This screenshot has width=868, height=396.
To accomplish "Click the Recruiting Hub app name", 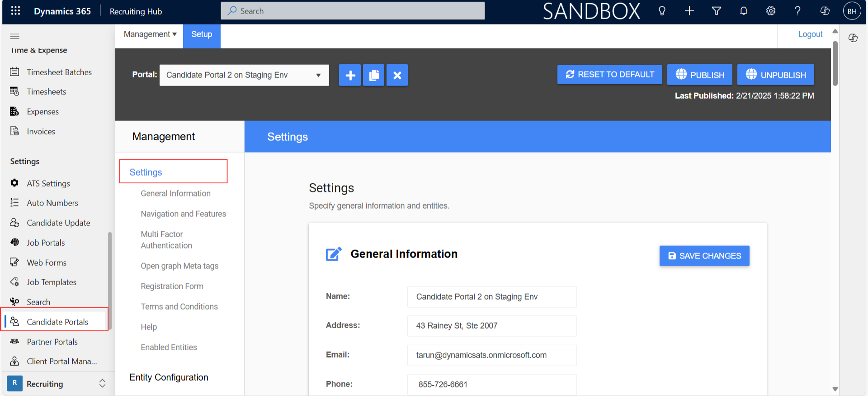I will tap(136, 11).
